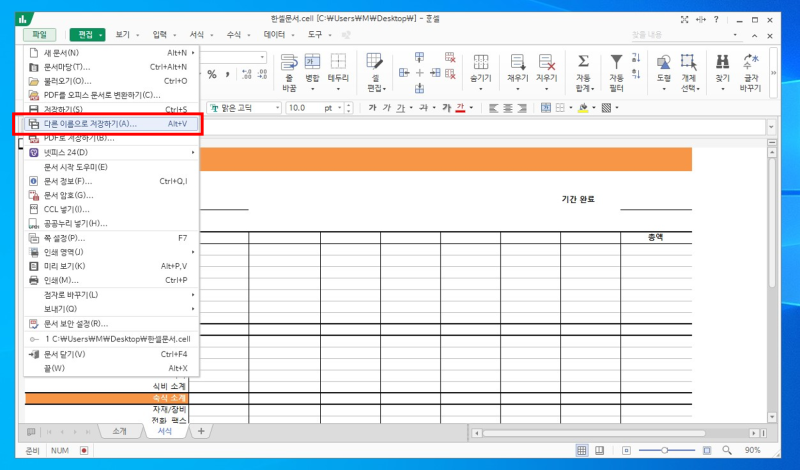Click the 글자 바꾸기 icon
Image resolution: width=800 pixels, height=470 pixels.
(x=750, y=62)
